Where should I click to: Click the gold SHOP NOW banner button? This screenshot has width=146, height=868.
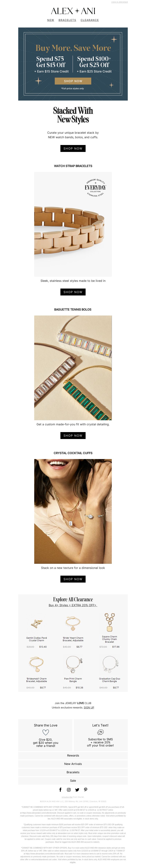click(x=73, y=81)
